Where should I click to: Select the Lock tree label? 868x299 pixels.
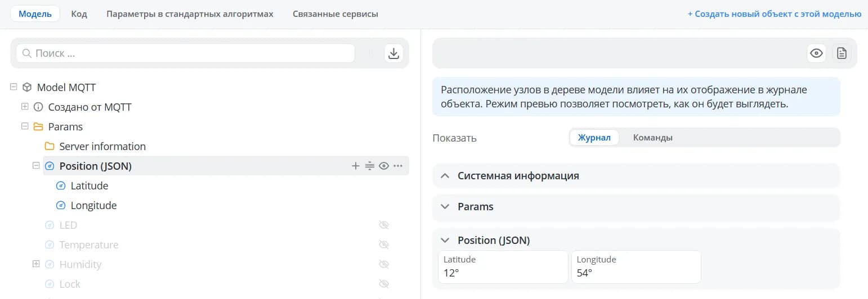pos(70,284)
